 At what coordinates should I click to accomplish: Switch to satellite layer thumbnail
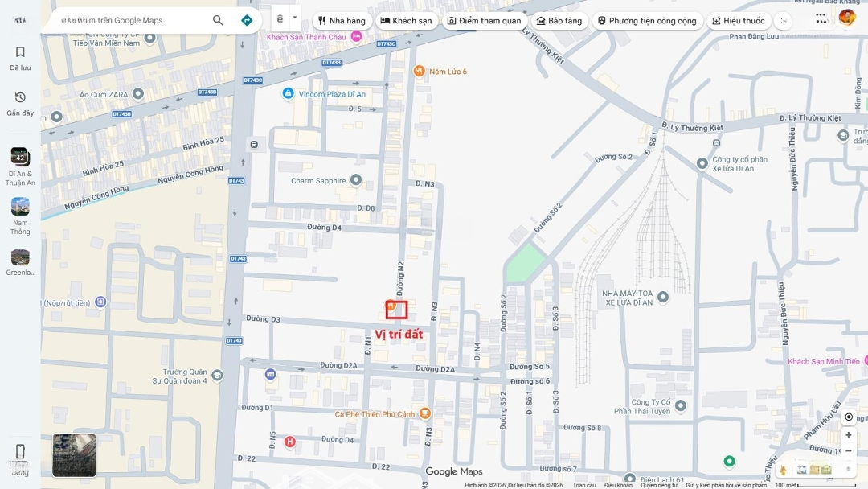74,455
